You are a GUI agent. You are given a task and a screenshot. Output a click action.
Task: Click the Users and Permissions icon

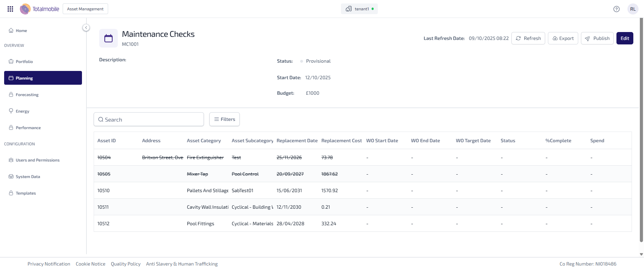(11, 160)
